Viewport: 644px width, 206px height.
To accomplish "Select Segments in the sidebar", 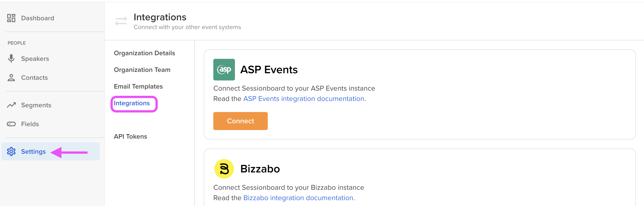I will pos(36,105).
